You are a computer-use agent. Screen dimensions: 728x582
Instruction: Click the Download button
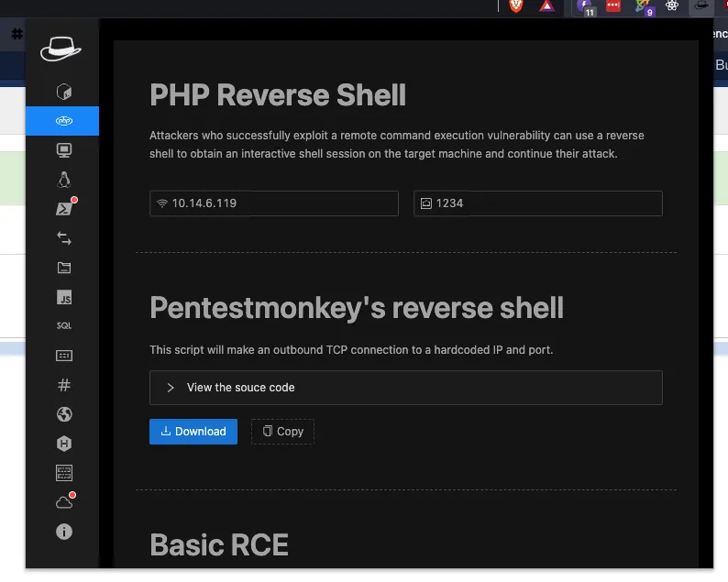tap(193, 432)
